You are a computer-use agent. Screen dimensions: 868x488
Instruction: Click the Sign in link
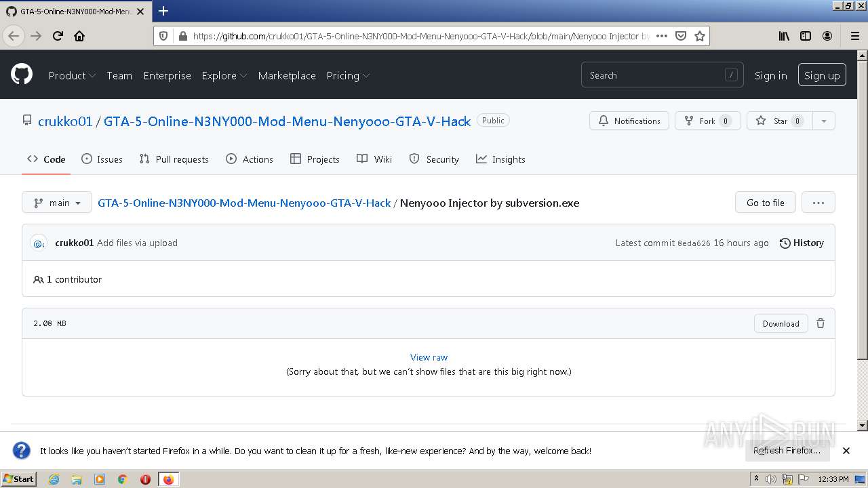point(771,75)
